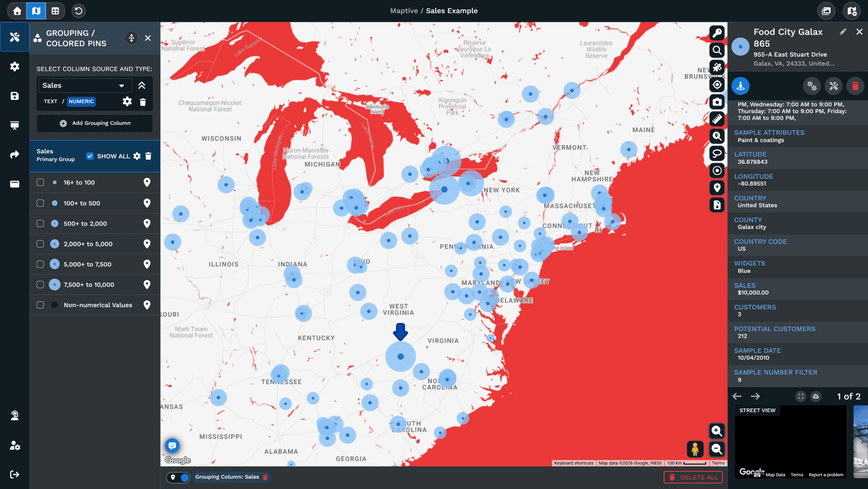
Task: Click Add Grouping Column button
Action: tap(95, 123)
